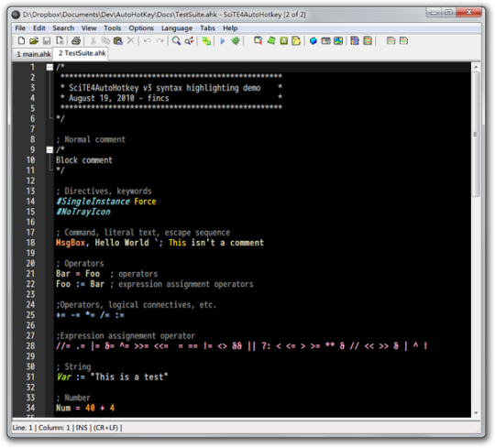The image size is (495, 448).
Task: Click the last toolbar icon on right
Action: coord(403,40)
